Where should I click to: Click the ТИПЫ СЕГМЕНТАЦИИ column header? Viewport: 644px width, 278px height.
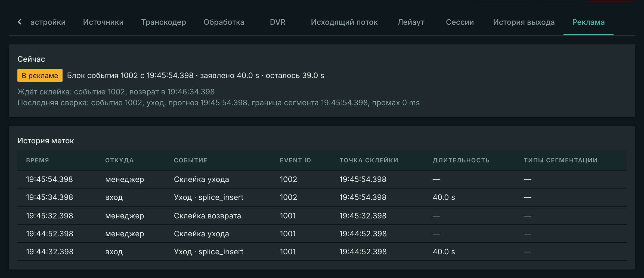pos(561,160)
